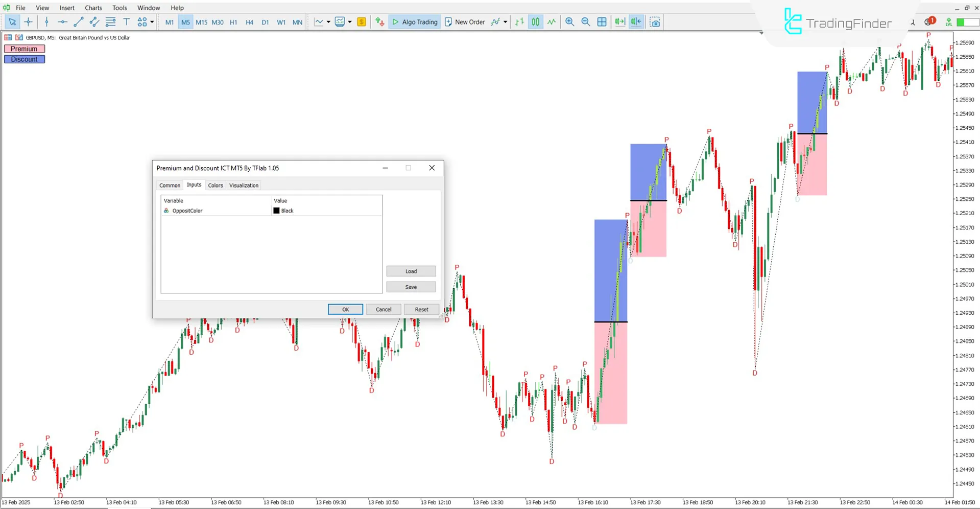Select the Text annotation tool
This screenshot has width=980, height=509.
click(x=126, y=22)
